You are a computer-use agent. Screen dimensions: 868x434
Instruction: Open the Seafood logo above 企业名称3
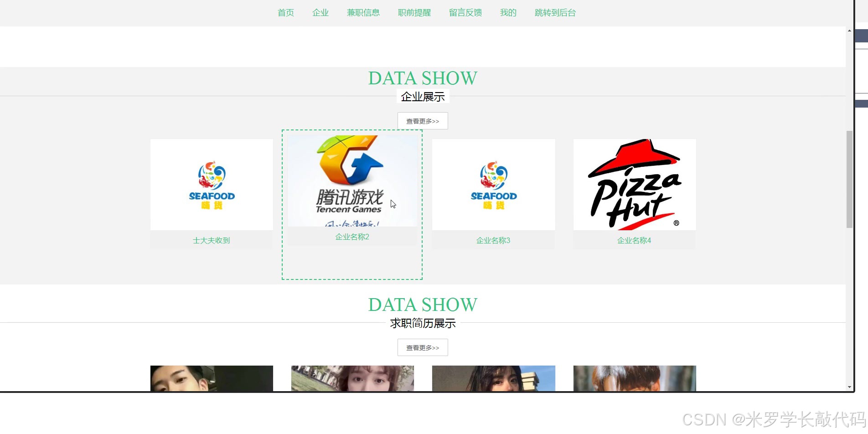[494, 185]
